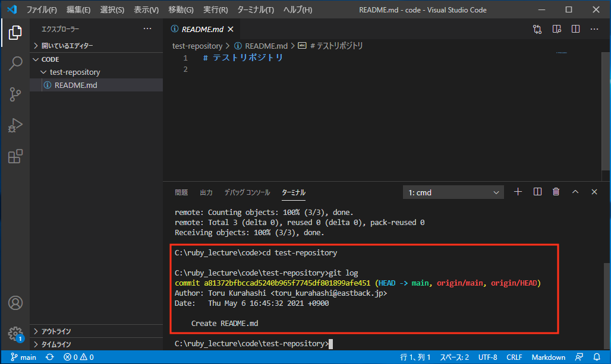Open the Explorer view in activity bar
The width and height of the screenshot is (611, 364).
15,32
